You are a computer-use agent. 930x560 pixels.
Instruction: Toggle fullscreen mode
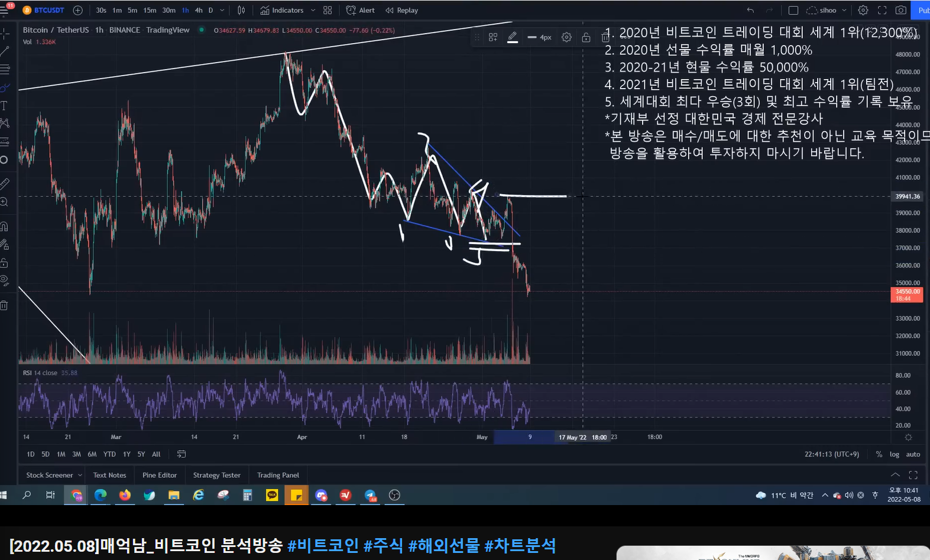pyautogui.click(x=882, y=10)
